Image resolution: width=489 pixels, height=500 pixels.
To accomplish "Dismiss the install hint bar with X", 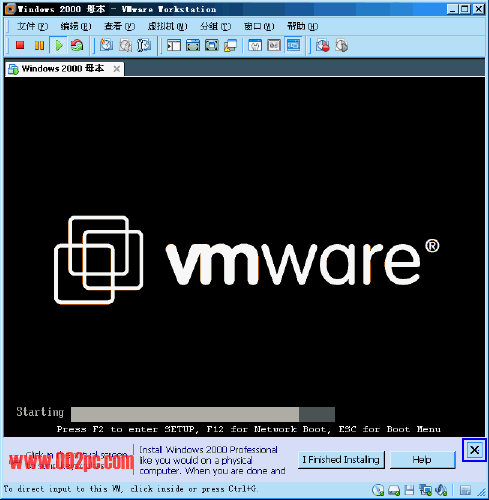I will click(x=474, y=450).
